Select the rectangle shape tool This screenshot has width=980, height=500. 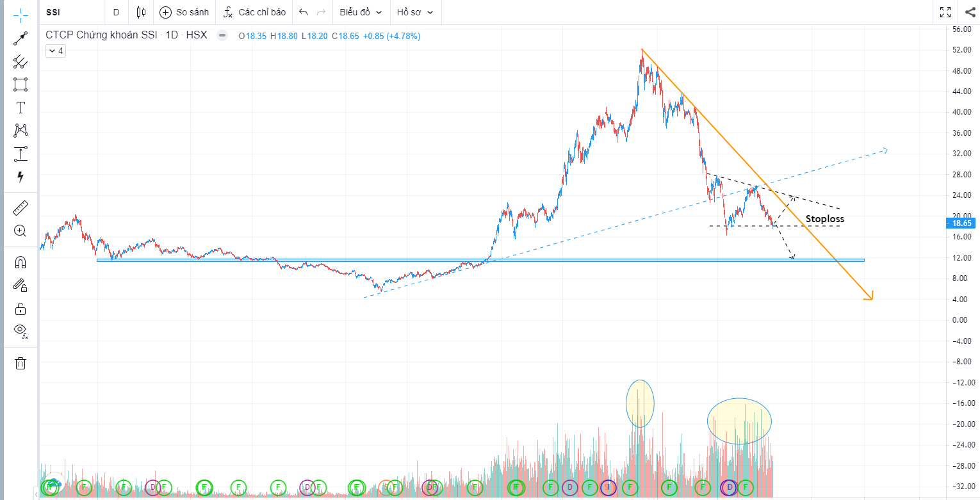[x=20, y=85]
